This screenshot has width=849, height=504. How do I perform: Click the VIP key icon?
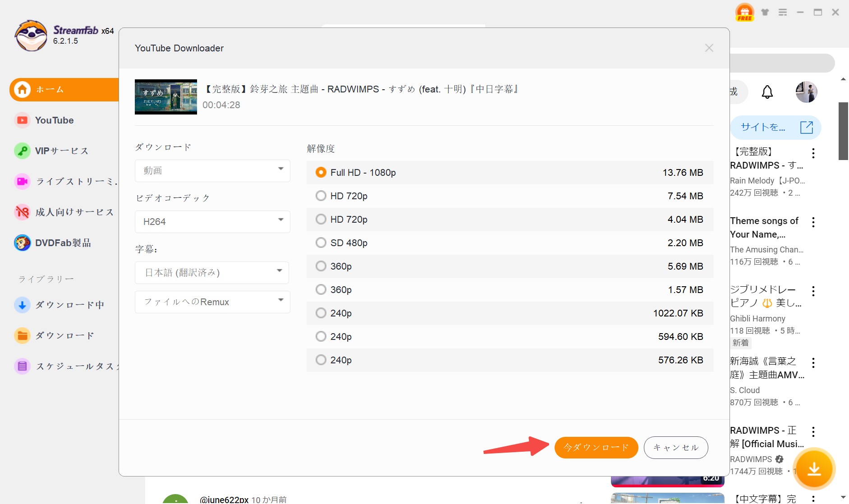tap(22, 151)
